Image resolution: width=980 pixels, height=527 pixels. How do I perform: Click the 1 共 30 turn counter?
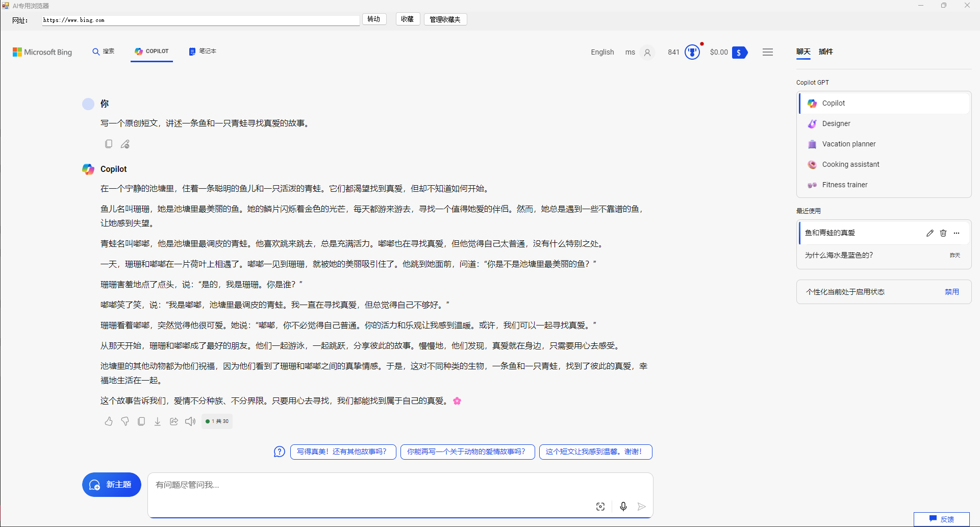(x=217, y=421)
